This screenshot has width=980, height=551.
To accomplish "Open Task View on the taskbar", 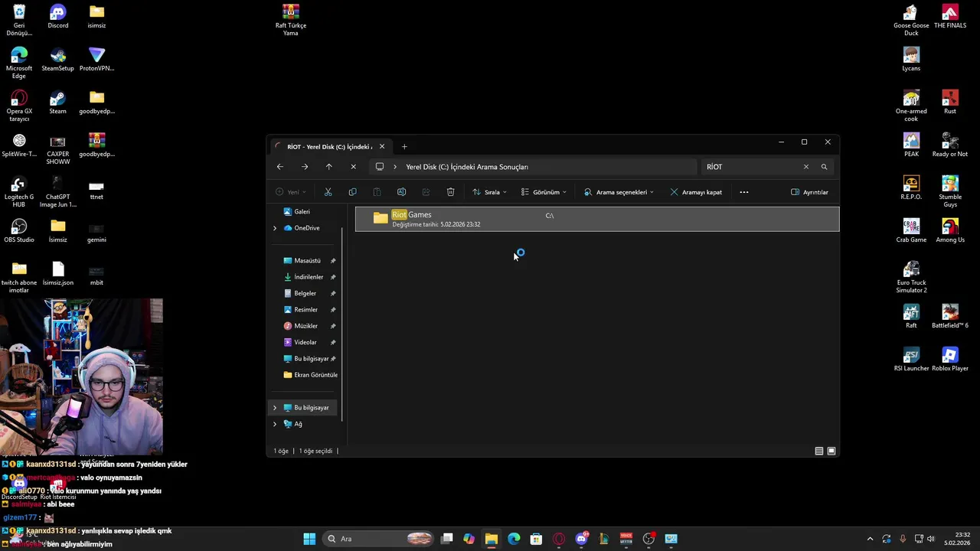I will (447, 539).
